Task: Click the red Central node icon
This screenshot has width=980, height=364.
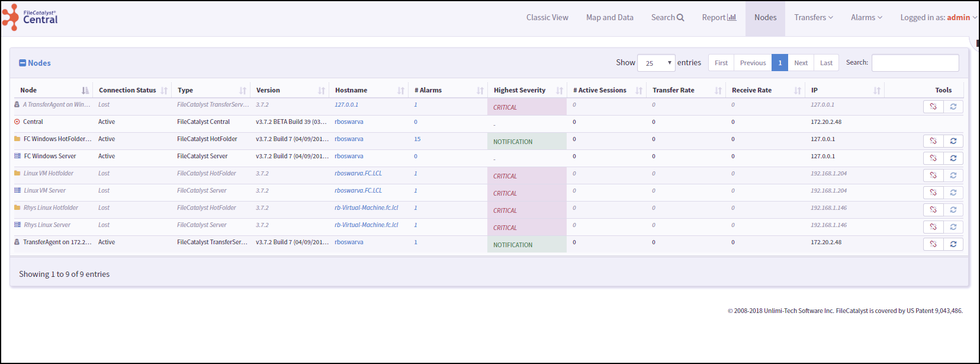Action: tap(17, 122)
